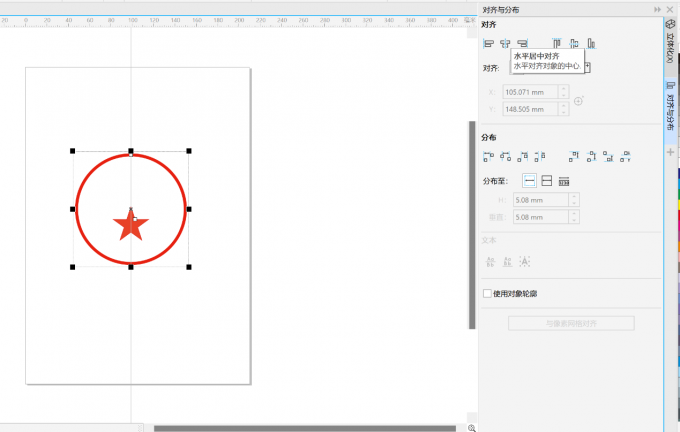This screenshot has width=680, height=432.
Task: Click the distribute bottom spacing icon
Action: click(625, 156)
